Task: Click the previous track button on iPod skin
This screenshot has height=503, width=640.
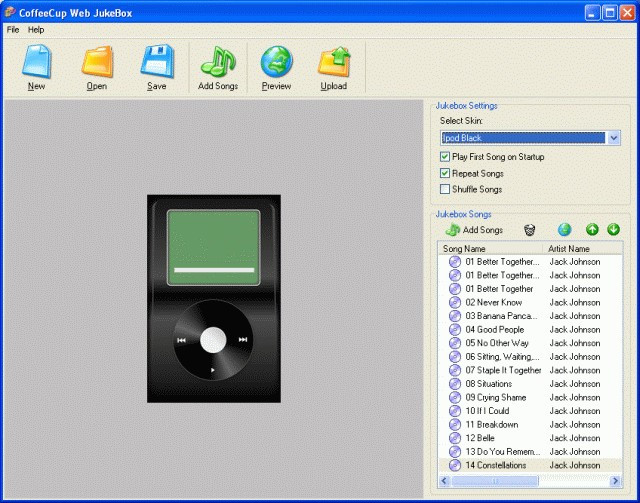Action: pos(182,340)
